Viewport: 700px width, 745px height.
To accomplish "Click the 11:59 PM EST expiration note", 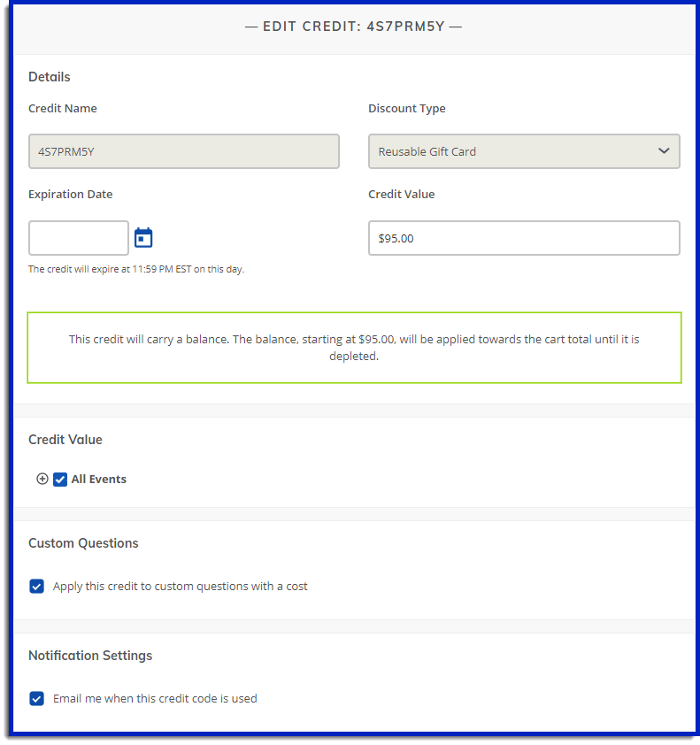I will (x=136, y=269).
